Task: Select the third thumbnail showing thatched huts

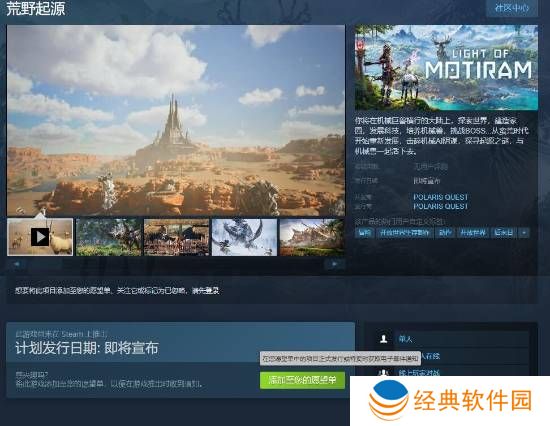Action: (x=176, y=237)
